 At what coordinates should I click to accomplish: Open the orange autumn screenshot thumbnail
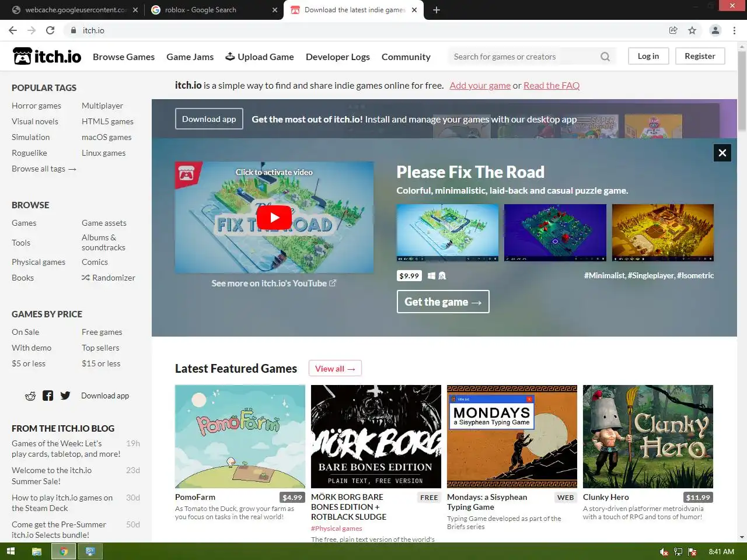(663, 232)
